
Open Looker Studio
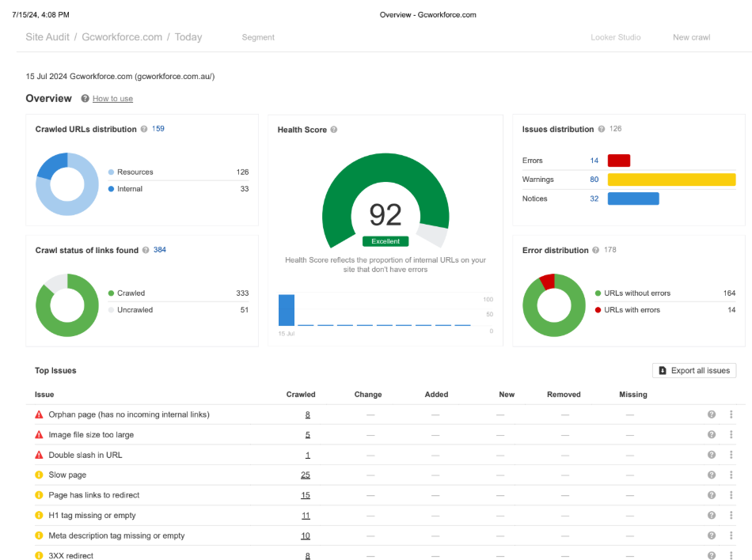(x=615, y=37)
